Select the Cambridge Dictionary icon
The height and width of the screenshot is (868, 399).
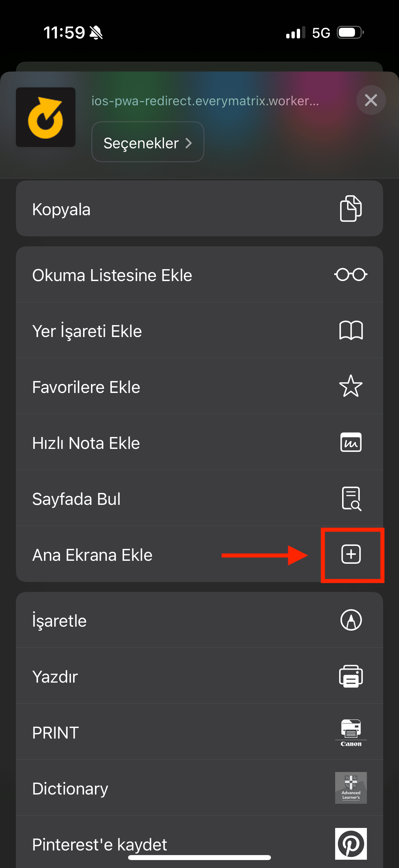point(350,788)
